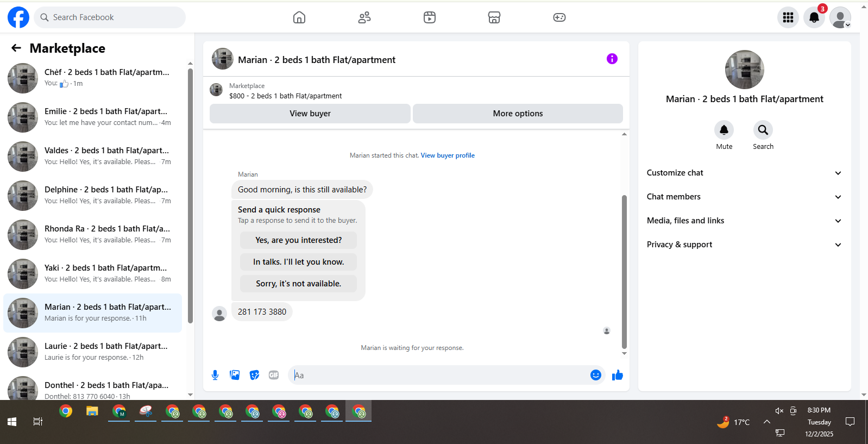Click the Aa message input box
Viewport: 868px width, 444px height.
(439, 375)
